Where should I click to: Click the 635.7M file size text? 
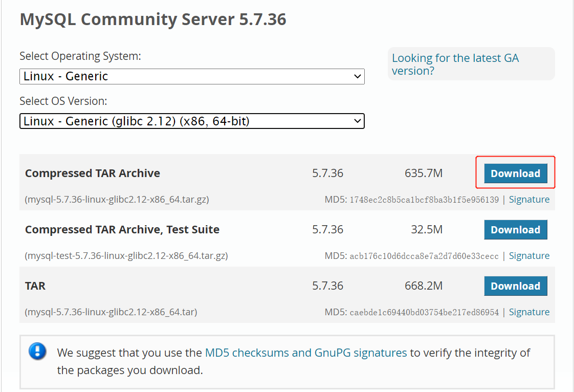click(x=424, y=173)
